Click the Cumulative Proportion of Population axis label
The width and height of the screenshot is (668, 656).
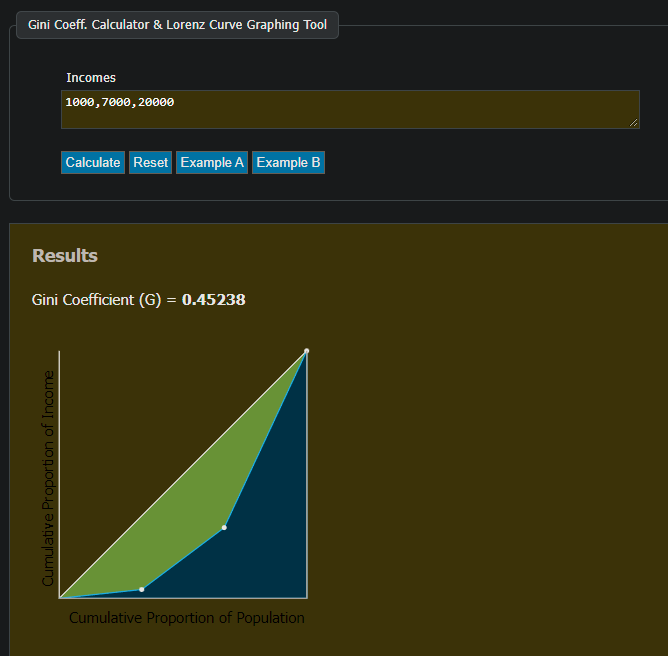tap(186, 618)
